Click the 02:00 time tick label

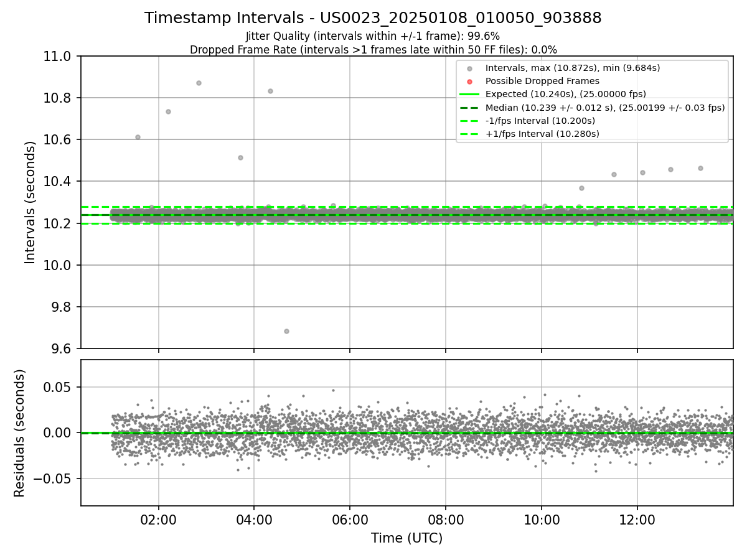tap(158, 519)
